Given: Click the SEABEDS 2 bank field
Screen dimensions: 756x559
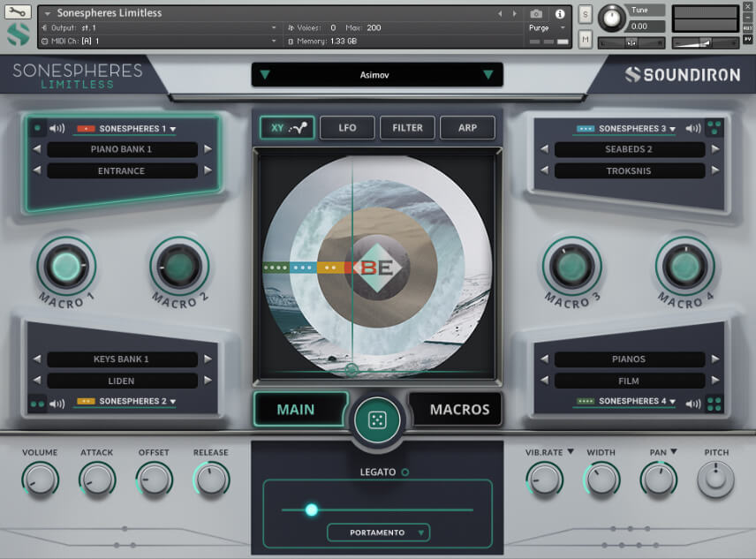Looking at the screenshot, I should 629,149.
